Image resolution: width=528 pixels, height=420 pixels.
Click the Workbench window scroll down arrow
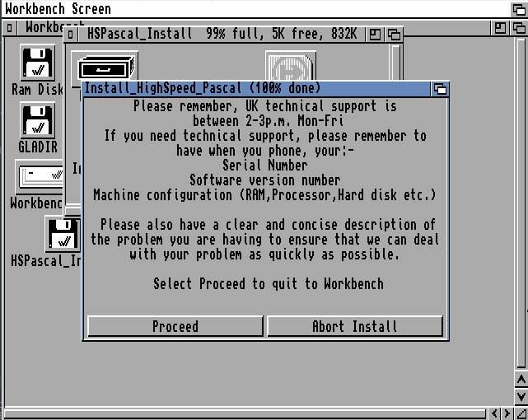521,396
